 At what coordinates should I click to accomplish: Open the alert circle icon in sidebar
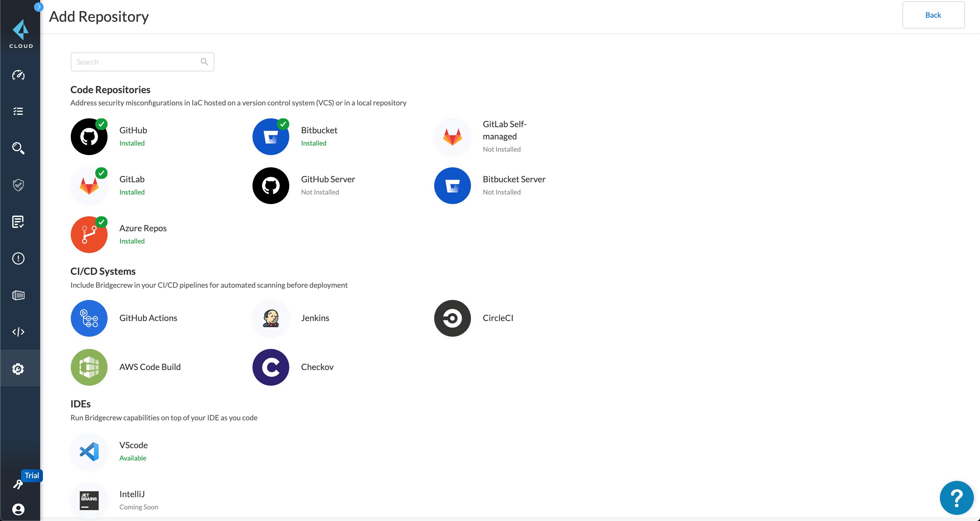point(18,258)
